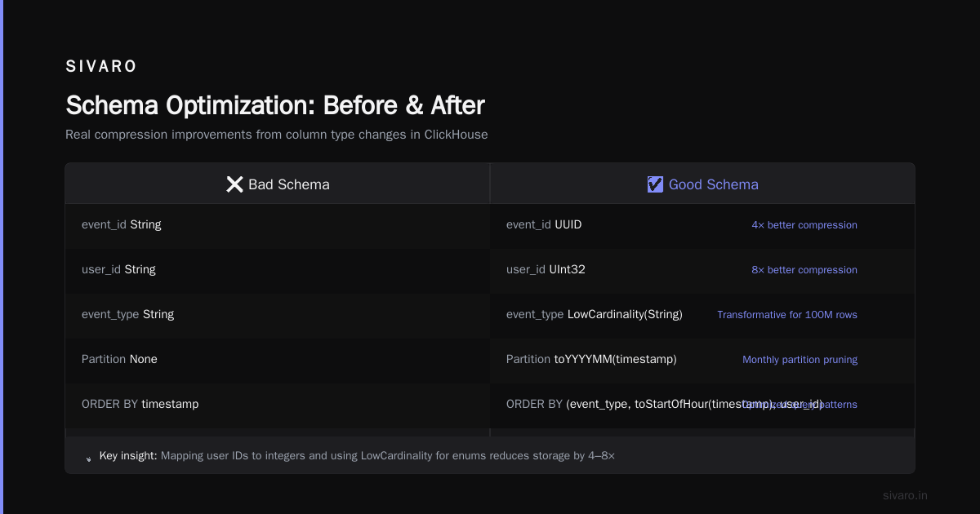Click the Transformative for 100M rows note
The image size is (980, 514).
787,315
